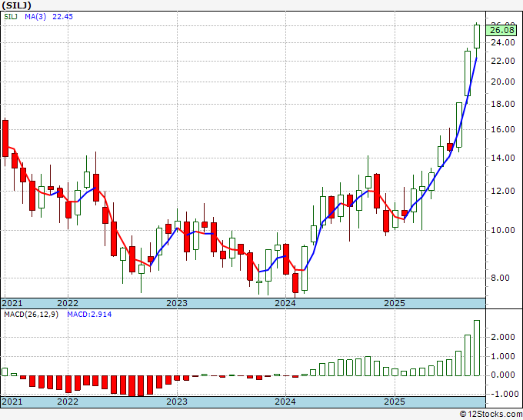The image size is (523, 420).
Task: Click the (SILJ) chart title
Action: pos(16,5)
